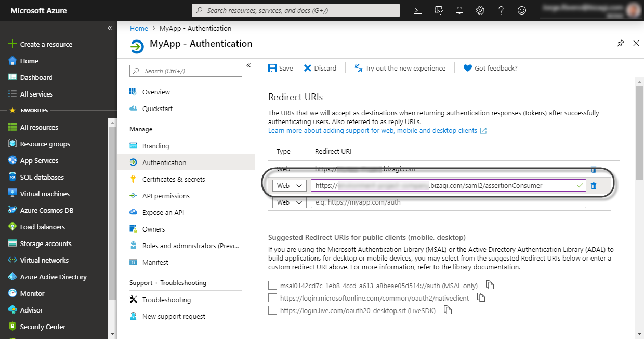Collapse the left Azure sidebar

tap(110, 28)
